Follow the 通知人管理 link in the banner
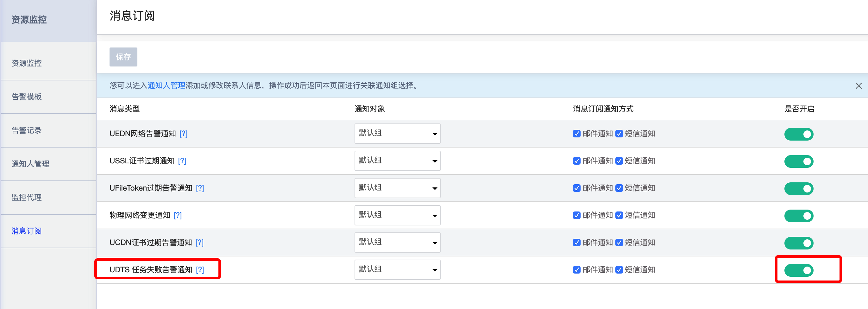 (166, 85)
